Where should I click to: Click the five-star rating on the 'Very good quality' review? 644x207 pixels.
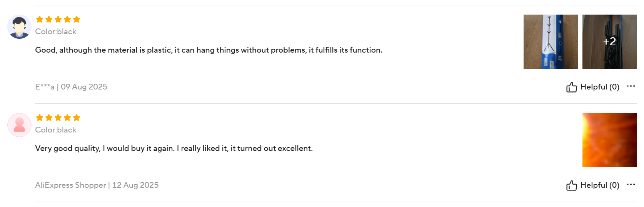(x=58, y=118)
